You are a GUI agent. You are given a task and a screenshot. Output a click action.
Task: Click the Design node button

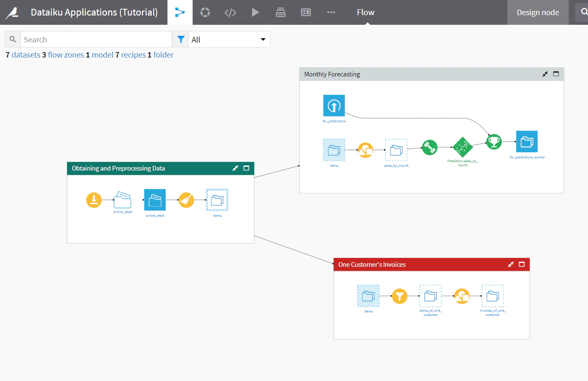tap(538, 12)
